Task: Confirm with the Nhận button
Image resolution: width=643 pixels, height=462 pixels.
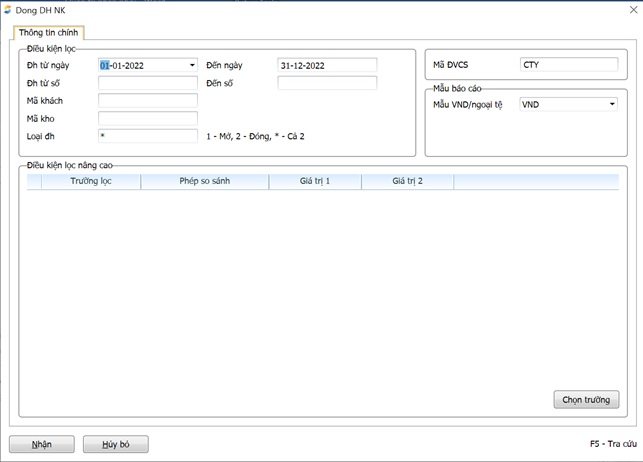Action: pyautogui.click(x=41, y=444)
